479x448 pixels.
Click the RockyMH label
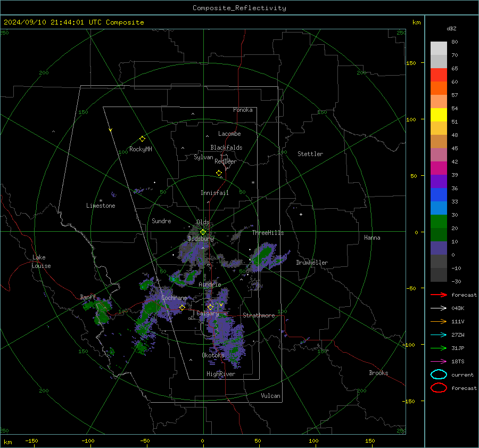pyautogui.click(x=141, y=149)
